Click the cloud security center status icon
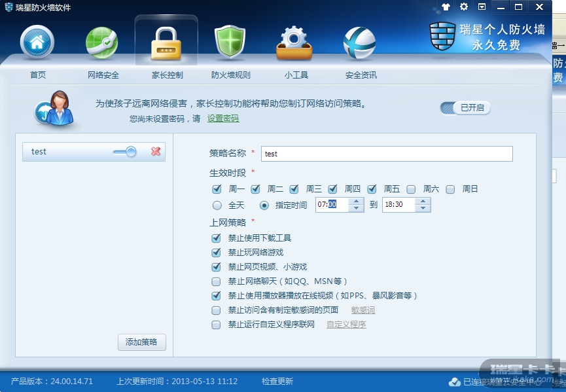566x392 pixels. click(x=454, y=382)
